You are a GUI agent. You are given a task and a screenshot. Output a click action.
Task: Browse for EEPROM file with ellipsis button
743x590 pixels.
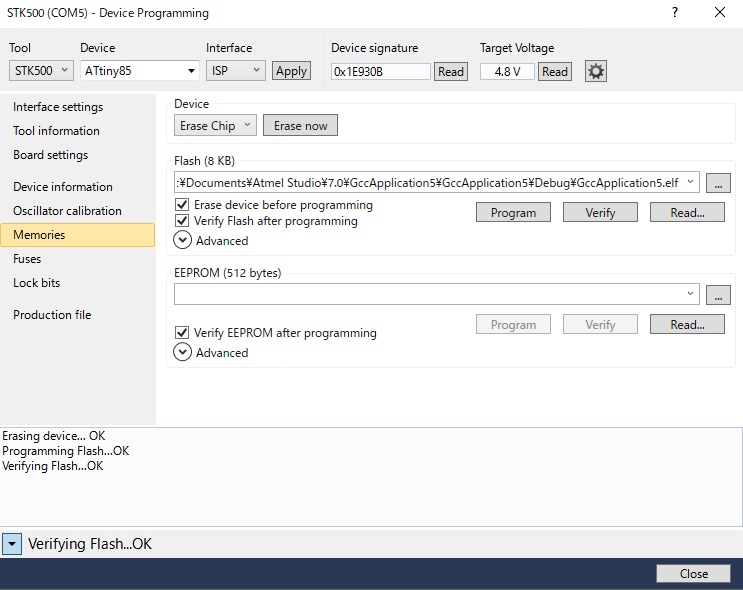718,295
